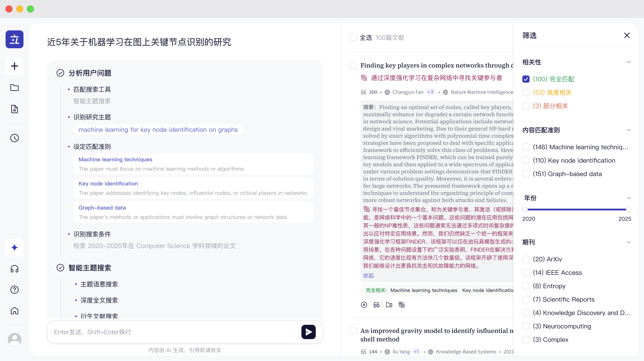Open the folder icon in left sidebar
This screenshot has height=361, width=644.
[x=15, y=87]
